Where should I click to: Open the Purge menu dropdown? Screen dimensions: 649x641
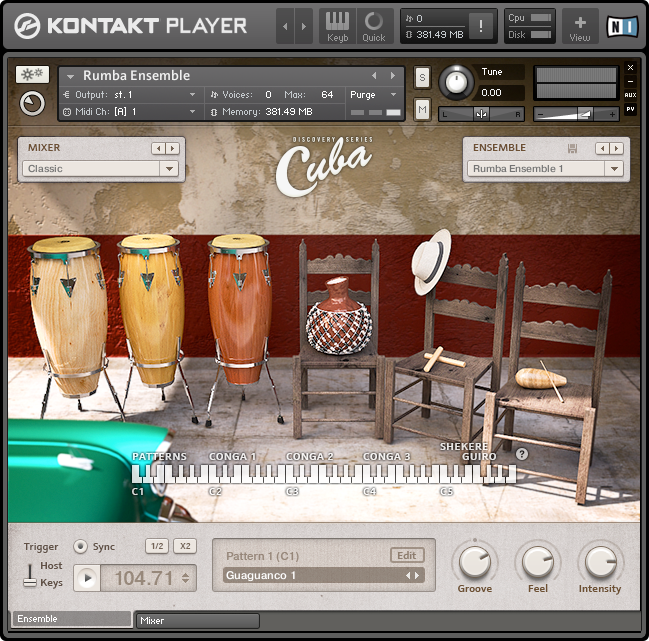[x=374, y=95]
